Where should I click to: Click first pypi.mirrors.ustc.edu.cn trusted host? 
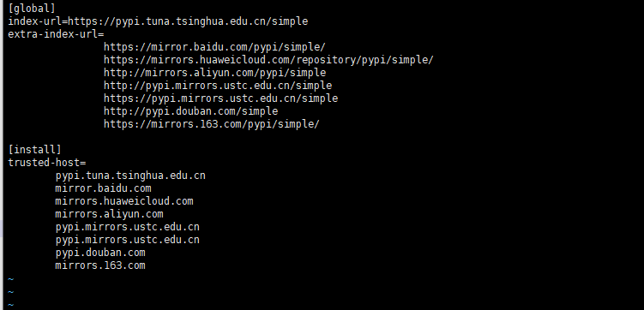[x=127, y=227]
